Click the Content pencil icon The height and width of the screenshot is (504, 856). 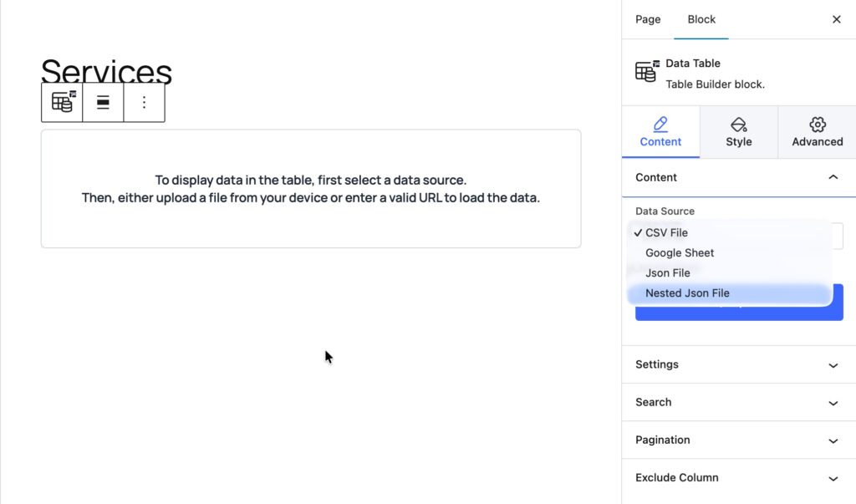pos(660,122)
